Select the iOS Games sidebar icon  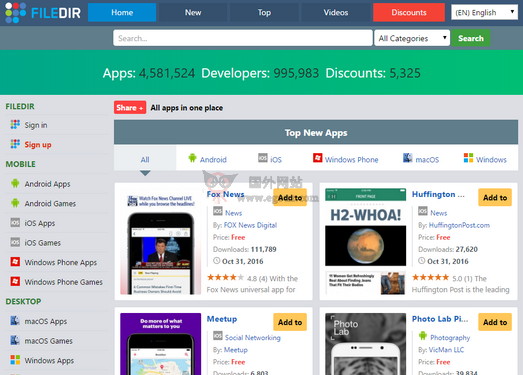pos(15,242)
